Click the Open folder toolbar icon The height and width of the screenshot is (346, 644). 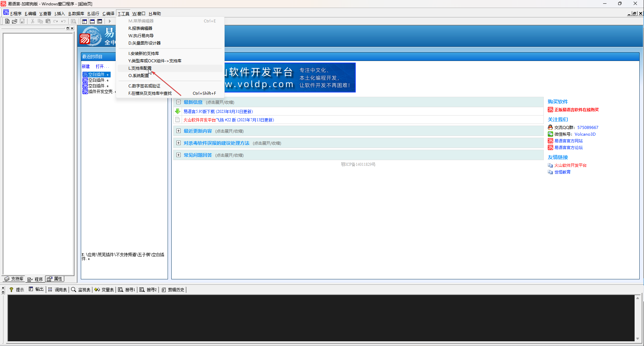click(x=14, y=21)
